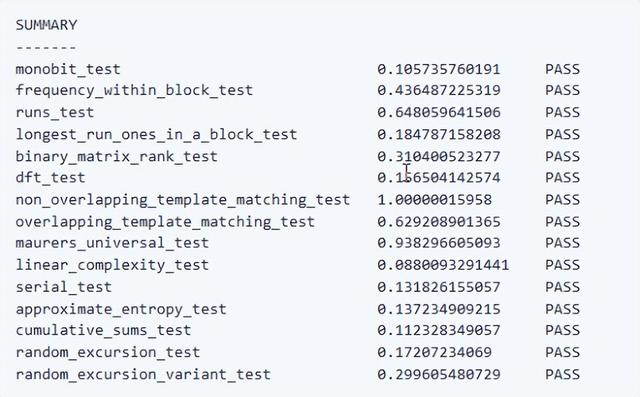
Task: Click the cumulative_sums_test PASS result
Action: point(562,330)
